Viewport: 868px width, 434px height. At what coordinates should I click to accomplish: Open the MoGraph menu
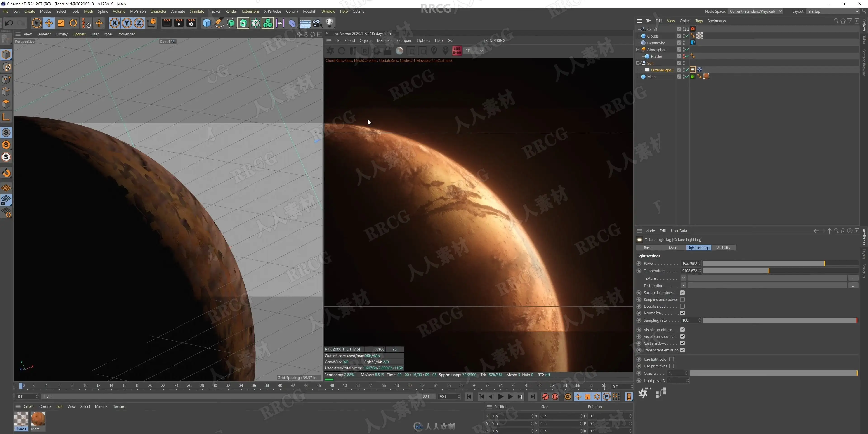coord(138,12)
